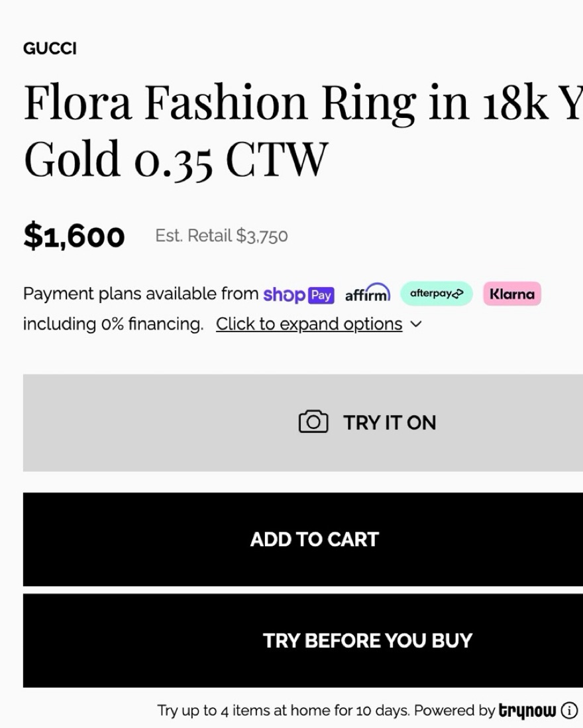
Task: Click the trynow logo
Action: 527,711
